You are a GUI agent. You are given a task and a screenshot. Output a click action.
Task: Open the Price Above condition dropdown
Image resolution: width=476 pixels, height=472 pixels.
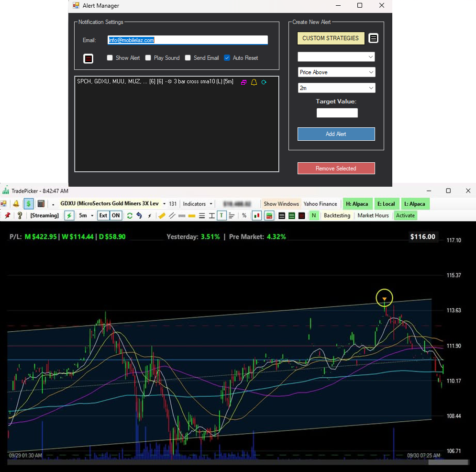click(336, 72)
